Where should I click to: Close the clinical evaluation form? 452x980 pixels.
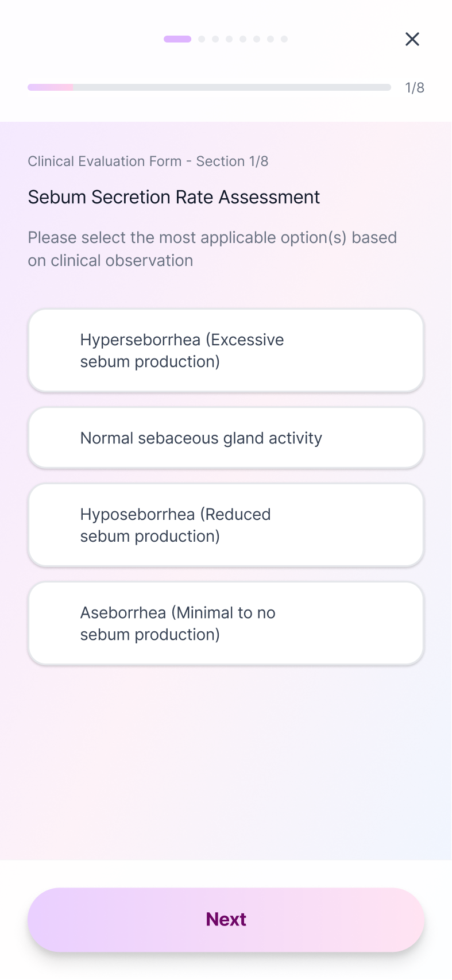(x=412, y=39)
